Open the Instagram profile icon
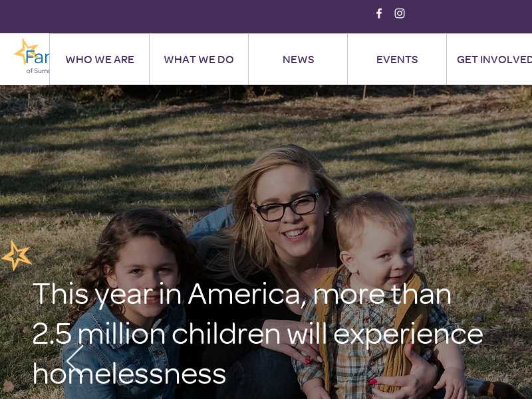The image size is (532, 399). click(400, 13)
